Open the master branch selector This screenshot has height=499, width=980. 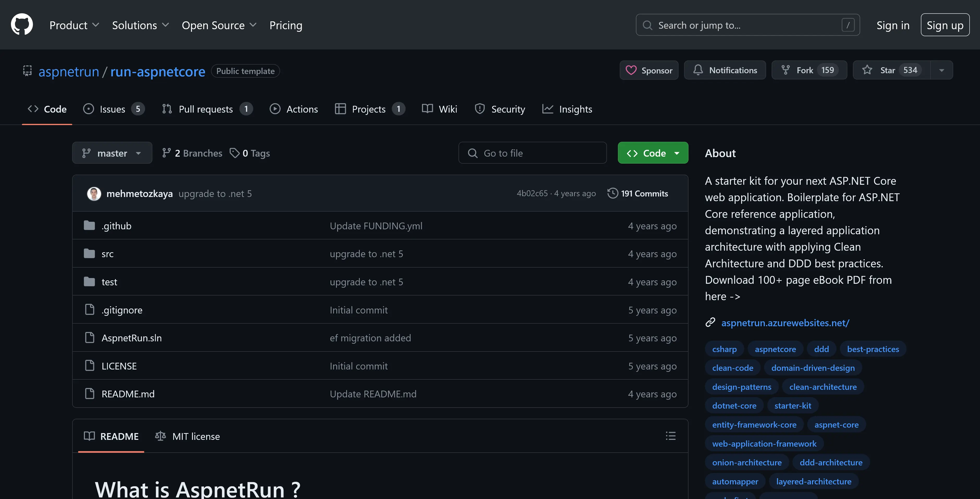point(112,153)
